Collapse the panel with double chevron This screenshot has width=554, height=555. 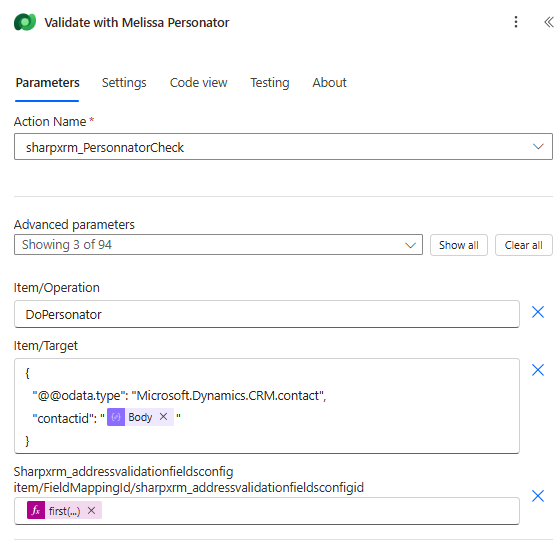click(x=548, y=22)
